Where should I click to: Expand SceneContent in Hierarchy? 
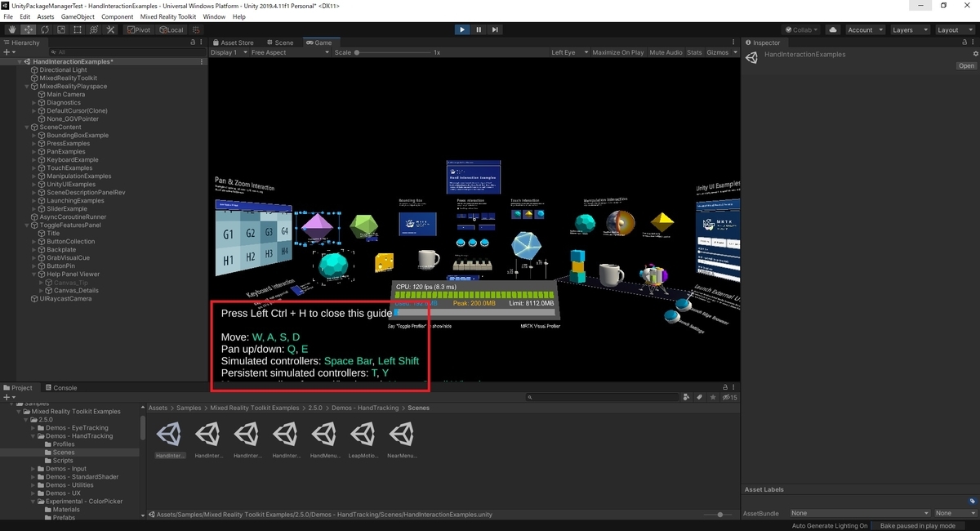click(x=27, y=127)
